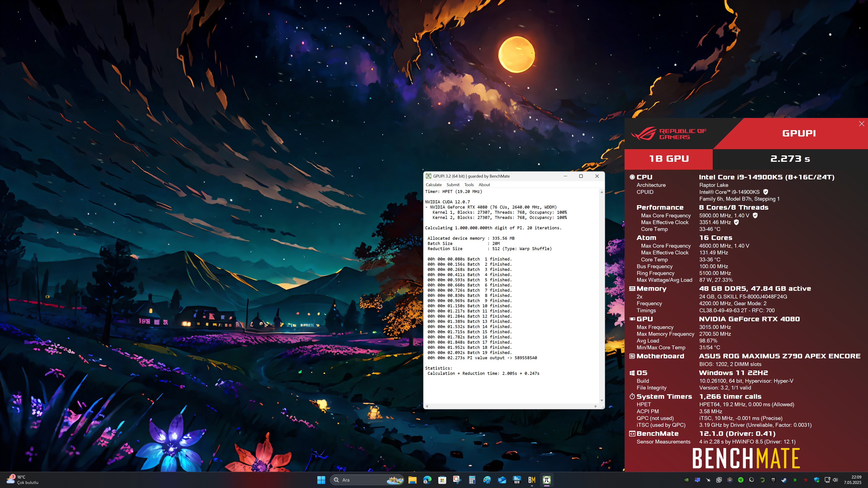Open the About menu in GPUPI
This screenshot has width=868, height=488.
point(484,185)
